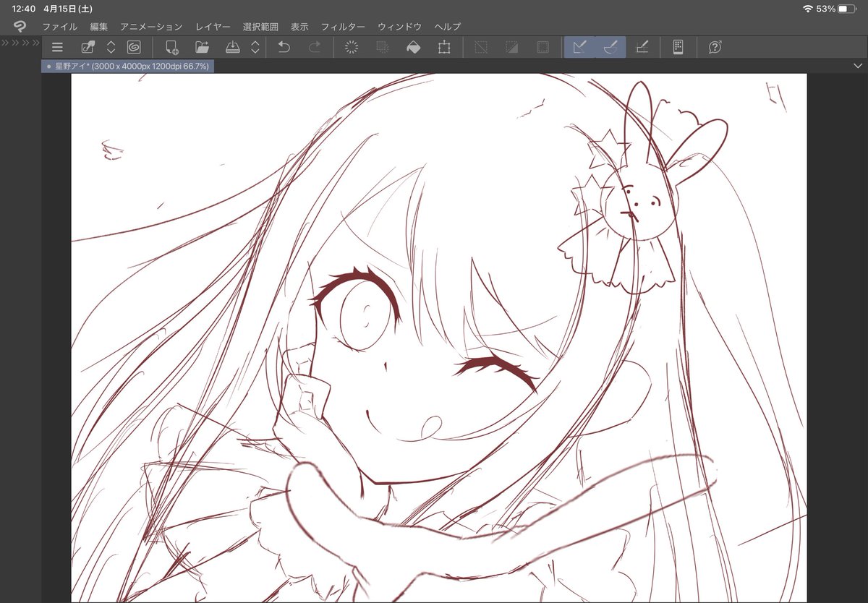This screenshot has width=868, height=603.
Task: Expand the collapsed palette arrows at the left edge
Action: pos(20,43)
